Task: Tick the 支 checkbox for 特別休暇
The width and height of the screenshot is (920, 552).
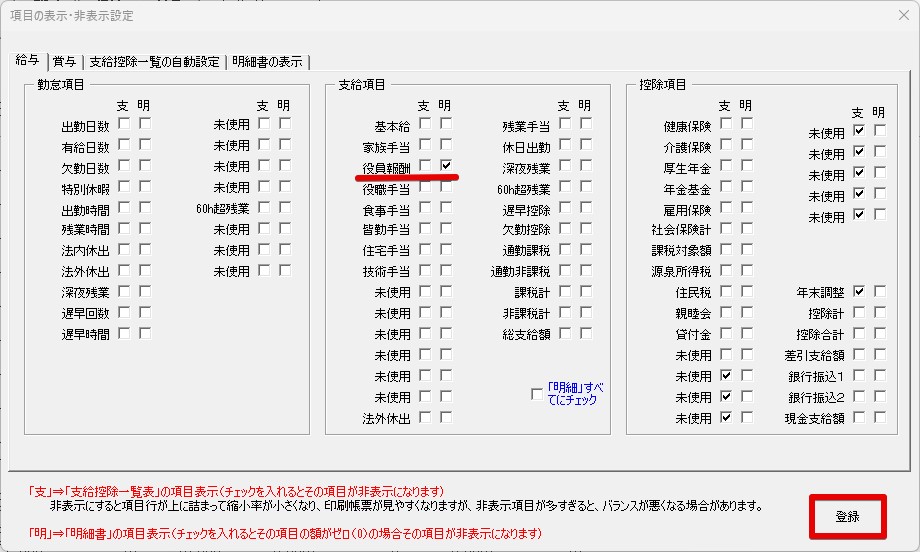Action: pyautogui.click(x=124, y=187)
